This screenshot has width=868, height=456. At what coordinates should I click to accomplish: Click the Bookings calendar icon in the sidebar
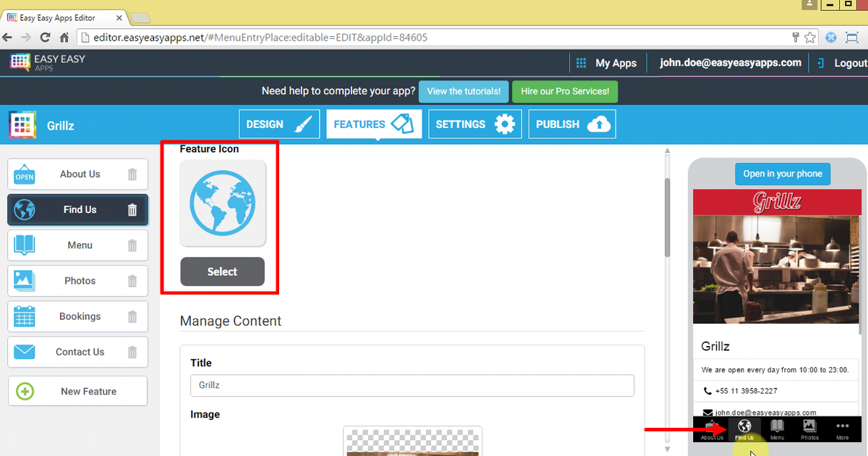point(24,316)
